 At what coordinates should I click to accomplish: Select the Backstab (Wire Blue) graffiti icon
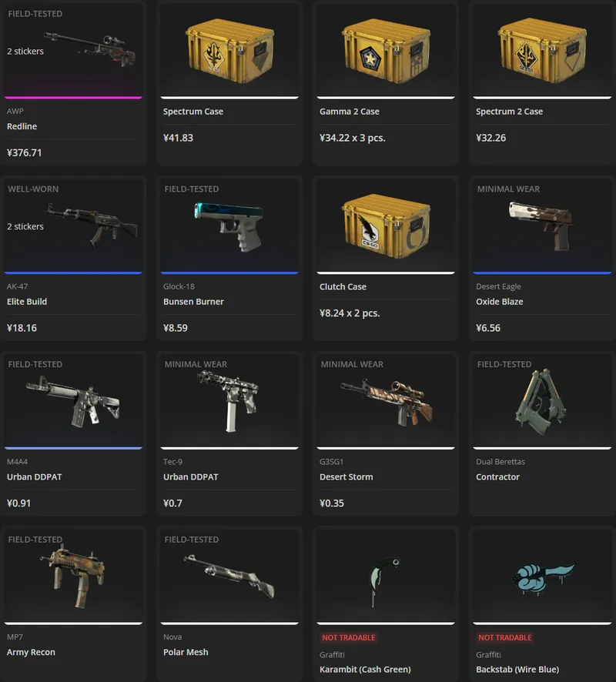pos(544,579)
